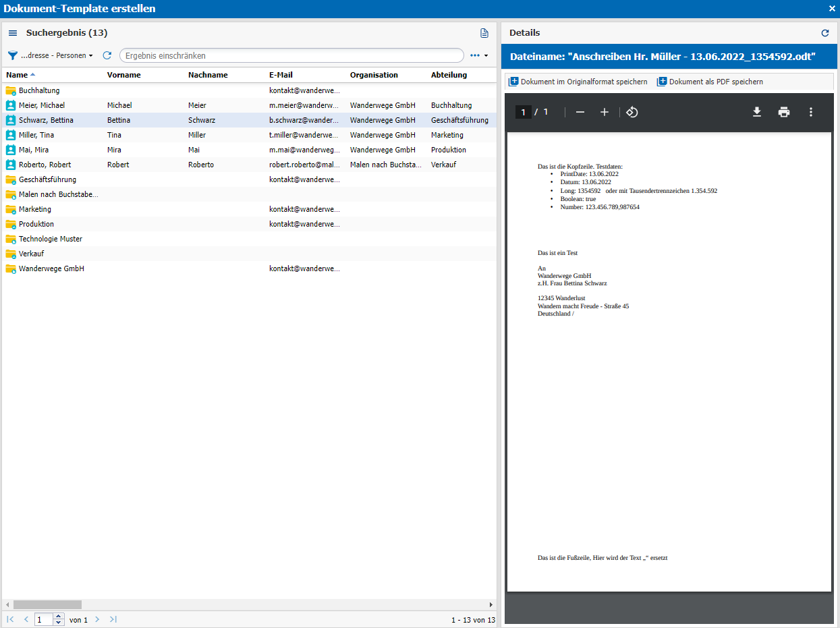The height and width of the screenshot is (628, 840).
Task: Click the Technologie Muster folder icon
Action: (11, 239)
